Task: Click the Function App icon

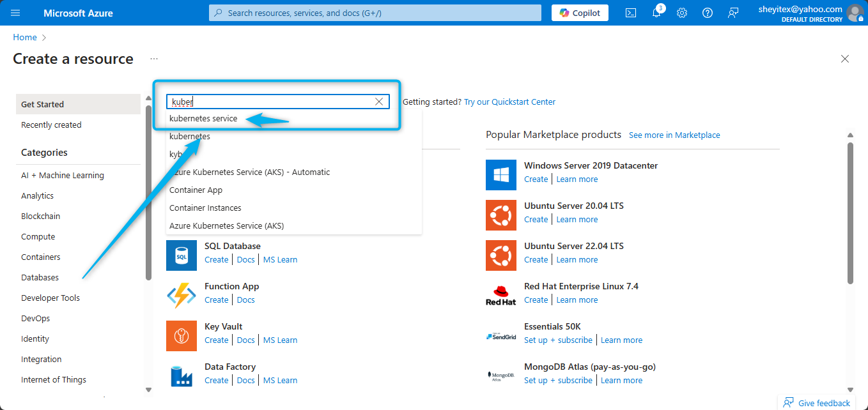Action: 182,296
